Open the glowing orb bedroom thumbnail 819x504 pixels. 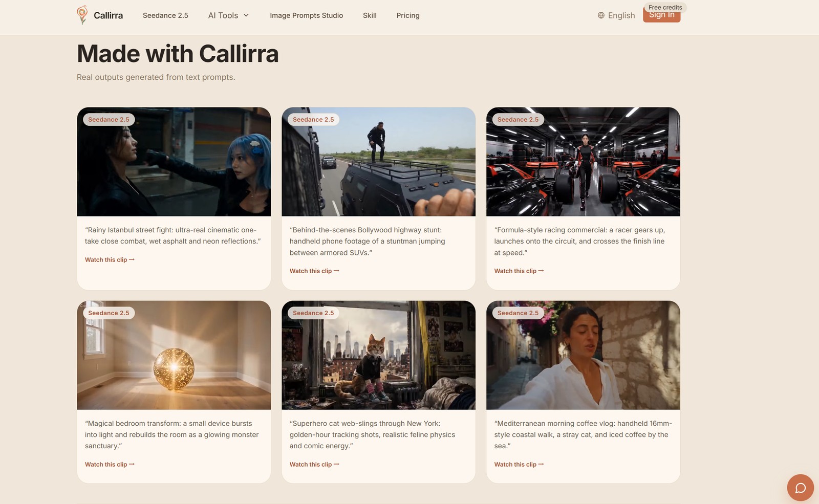tap(174, 355)
